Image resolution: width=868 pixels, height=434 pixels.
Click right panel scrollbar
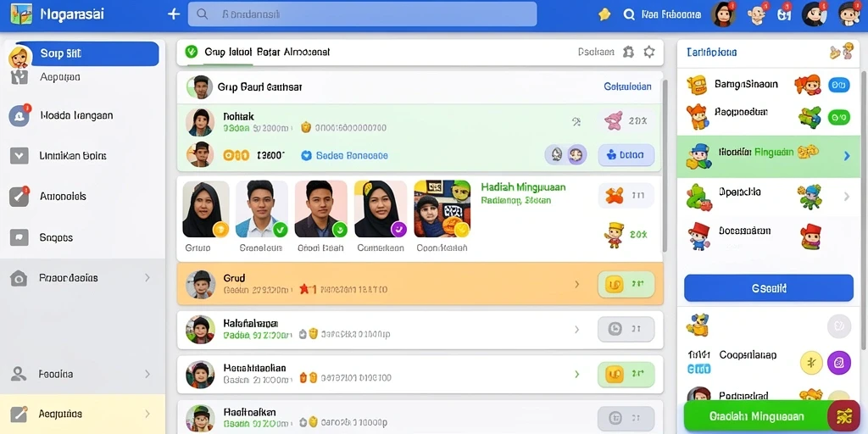pyautogui.click(x=864, y=210)
